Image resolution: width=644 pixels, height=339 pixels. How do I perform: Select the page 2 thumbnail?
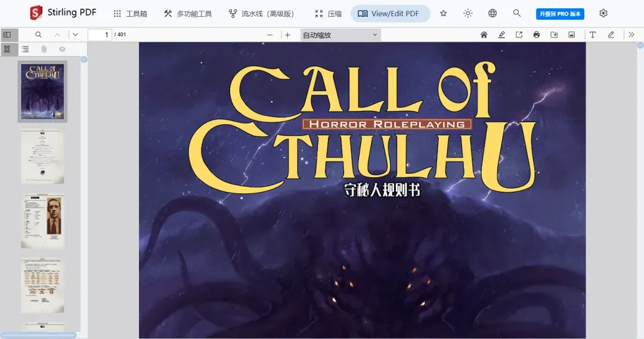click(x=42, y=156)
